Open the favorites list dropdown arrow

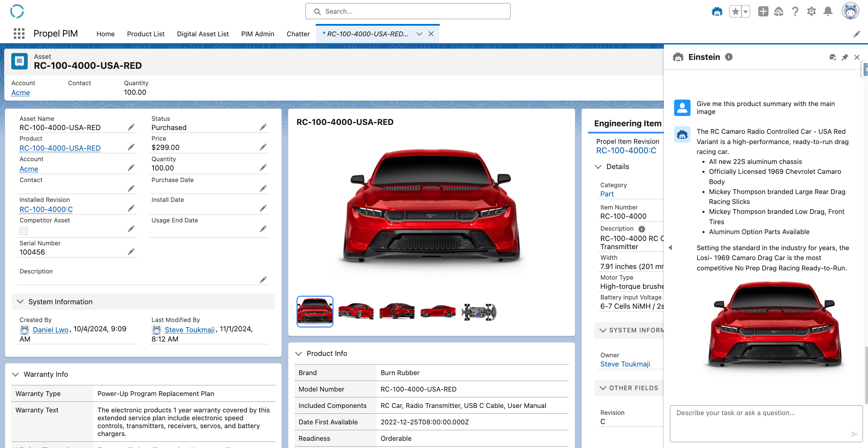[746, 12]
